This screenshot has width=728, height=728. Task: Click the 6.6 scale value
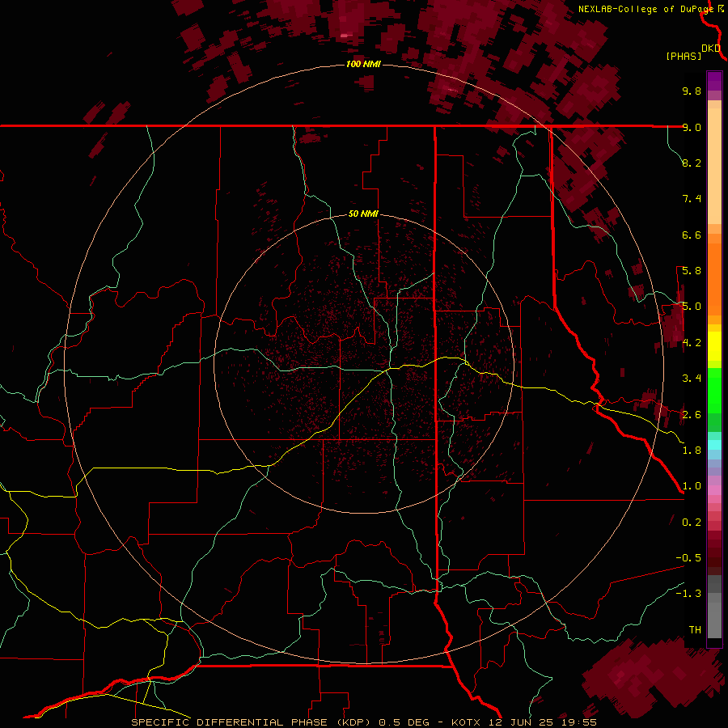click(692, 235)
